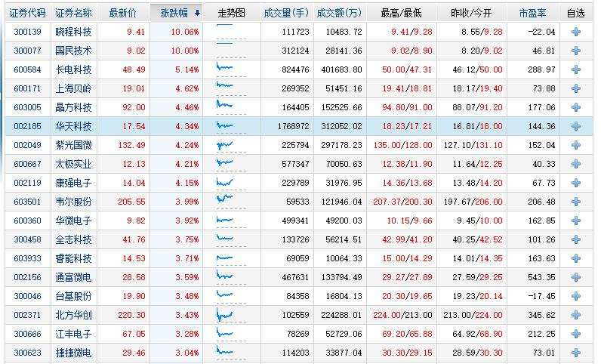Select change percentage 10.06%

185,32
